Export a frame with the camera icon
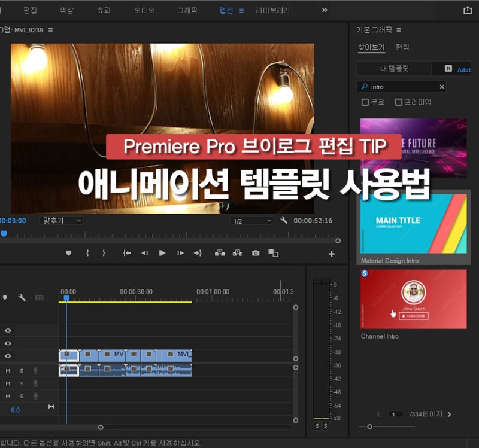The image size is (479, 448). click(256, 253)
